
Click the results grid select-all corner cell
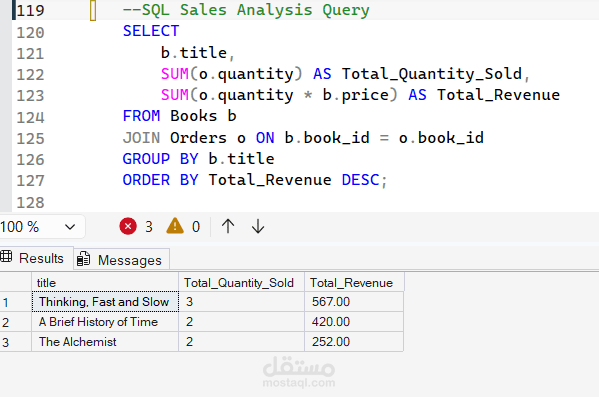15,283
